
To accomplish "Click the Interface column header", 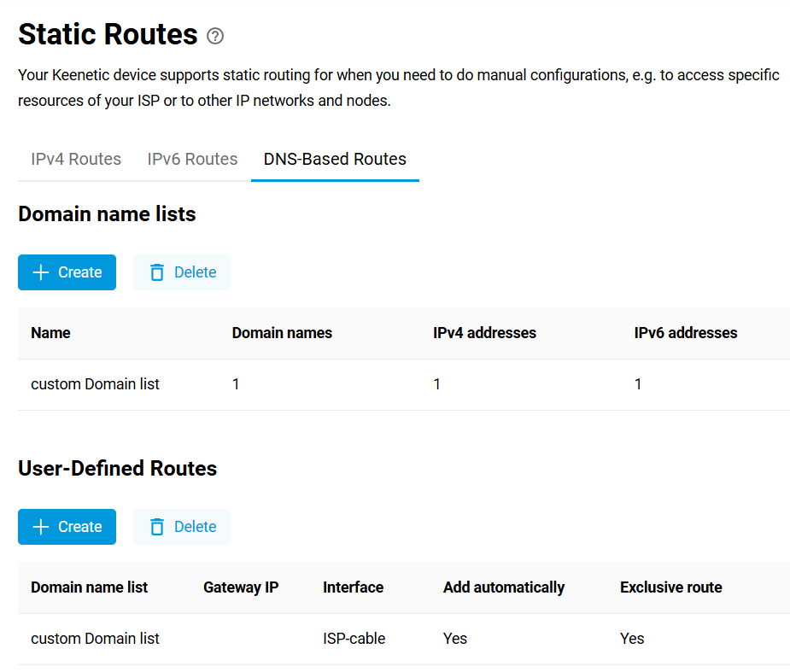I will coord(353,587).
